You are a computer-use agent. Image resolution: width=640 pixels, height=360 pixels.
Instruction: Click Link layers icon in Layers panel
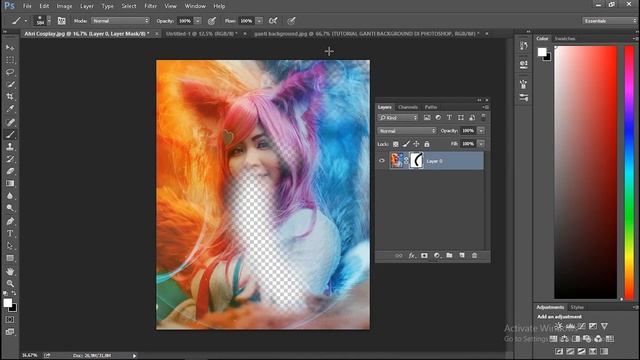coord(399,256)
